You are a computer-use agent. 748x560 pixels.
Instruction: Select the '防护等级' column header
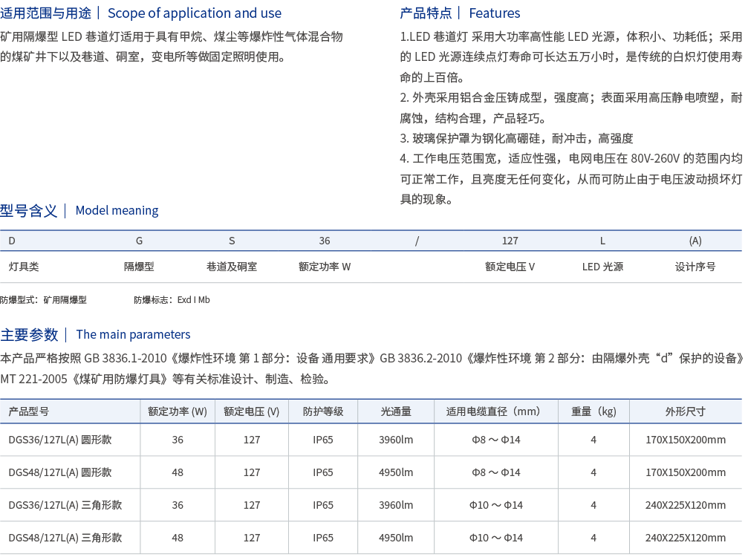[x=323, y=411]
